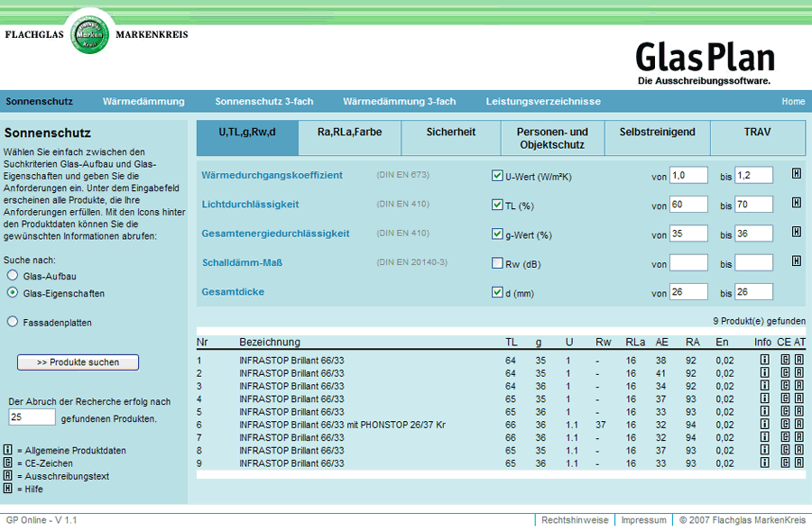Switch to the Selbstreinigend tab
Screen dimensions: 812x531
[x=658, y=138]
